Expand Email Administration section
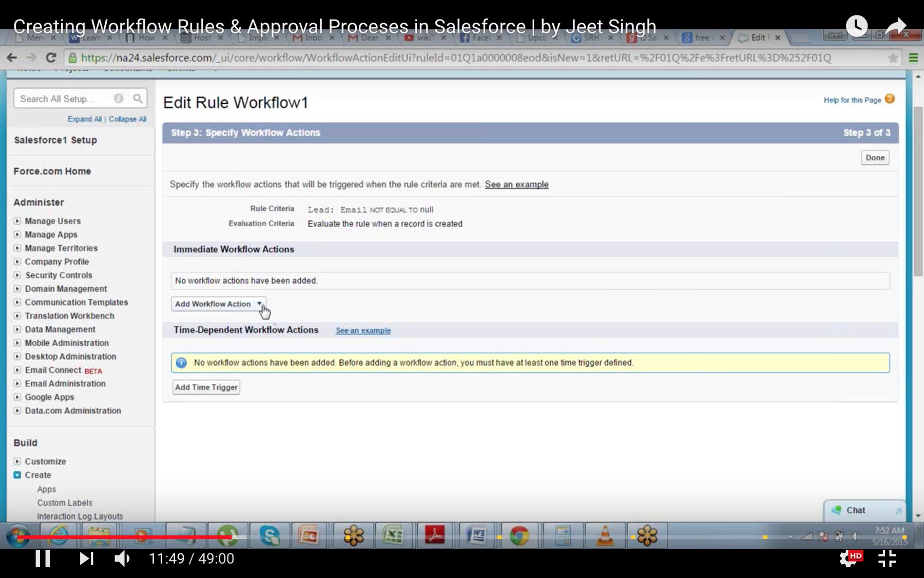 point(17,383)
